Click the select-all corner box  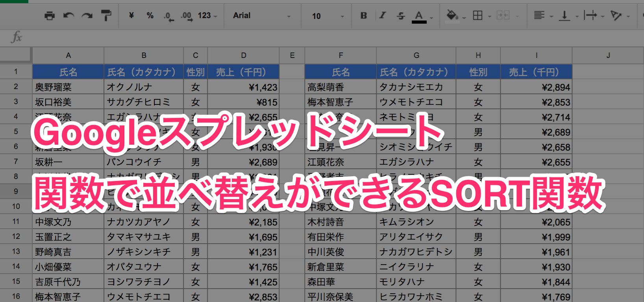click(x=16, y=55)
